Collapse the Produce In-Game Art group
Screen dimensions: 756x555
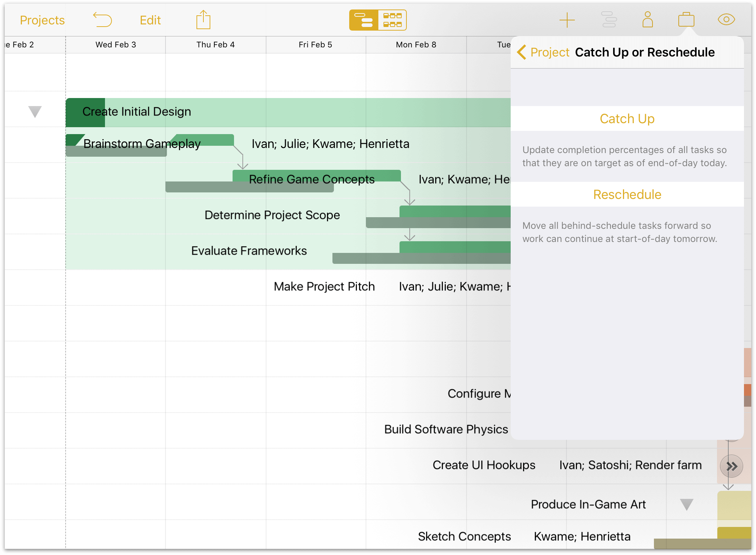tap(686, 504)
